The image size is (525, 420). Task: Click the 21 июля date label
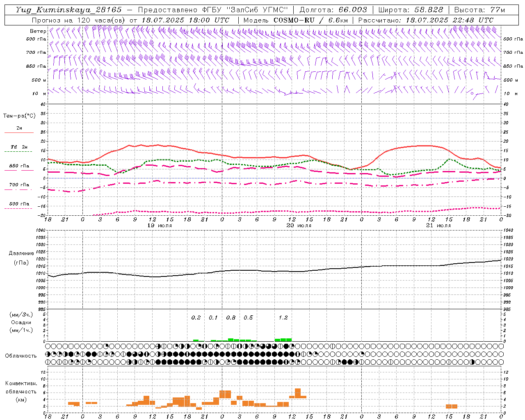(x=438, y=226)
